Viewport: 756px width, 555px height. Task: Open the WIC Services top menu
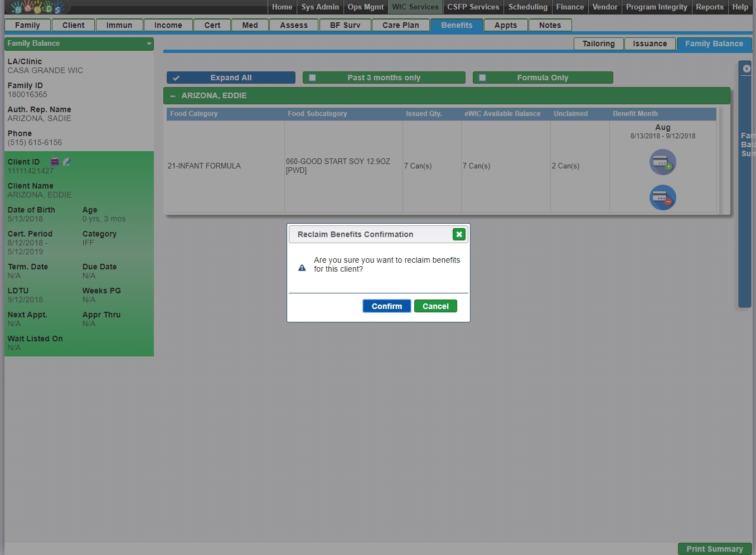coord(415,7)
